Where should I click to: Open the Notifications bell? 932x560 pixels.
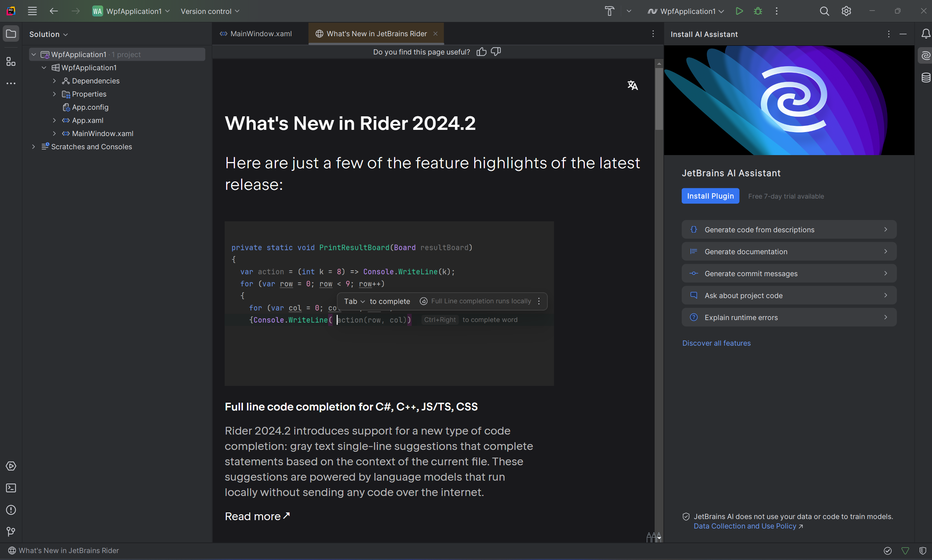point(925,34)
